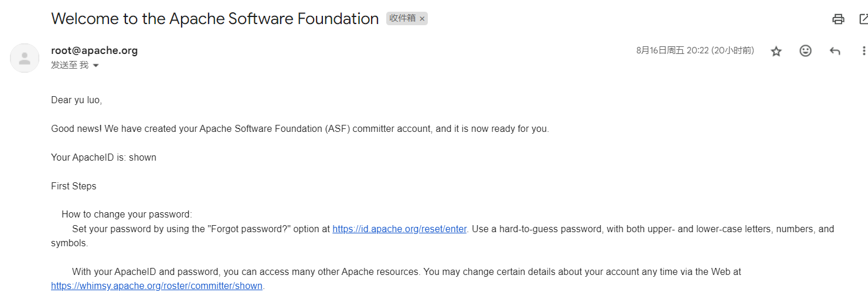This screenshot has height=299, width=868.
Task: Open the more options three-dot menu
Action: pyautogui.click(x=863, y=51)
